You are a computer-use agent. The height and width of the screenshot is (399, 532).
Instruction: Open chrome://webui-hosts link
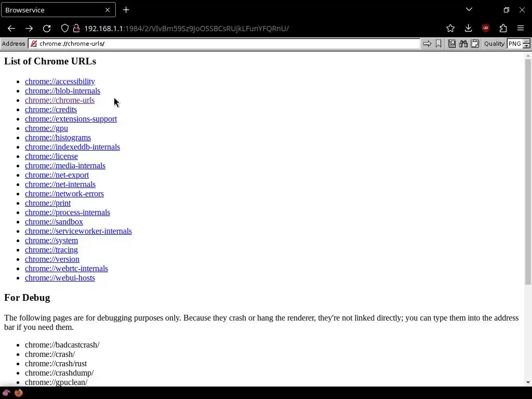point(60,278)
